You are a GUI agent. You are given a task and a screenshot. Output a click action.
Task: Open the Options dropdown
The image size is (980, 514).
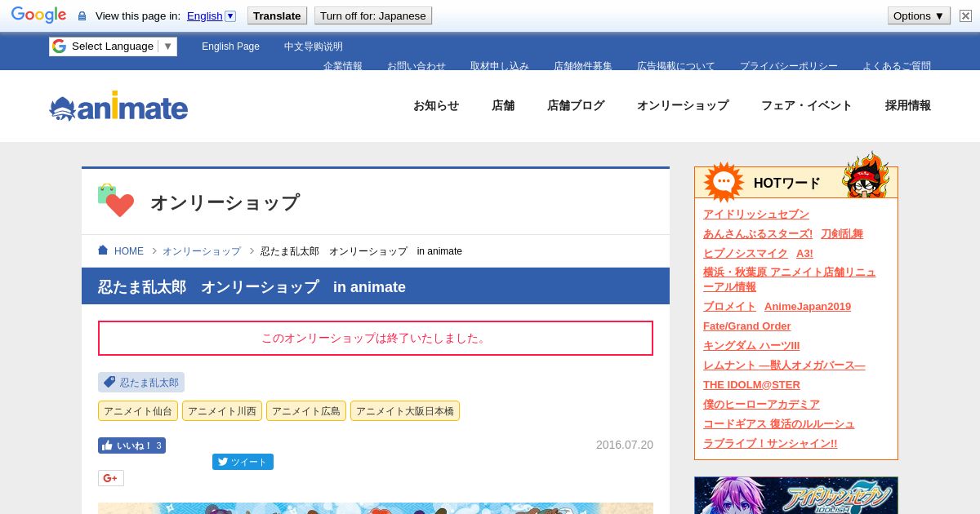pyautogui.click(x=919, y=16)
